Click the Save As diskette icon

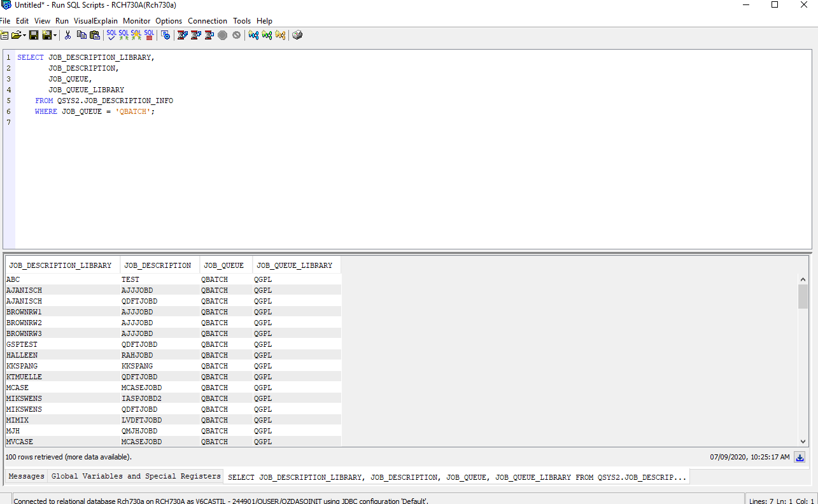click(47, 35)
